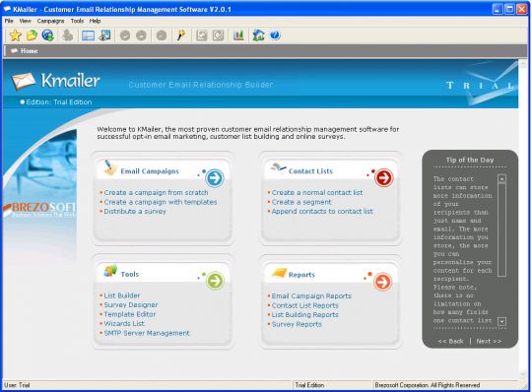Click Create a normal contact list

[x=317, y=192]
